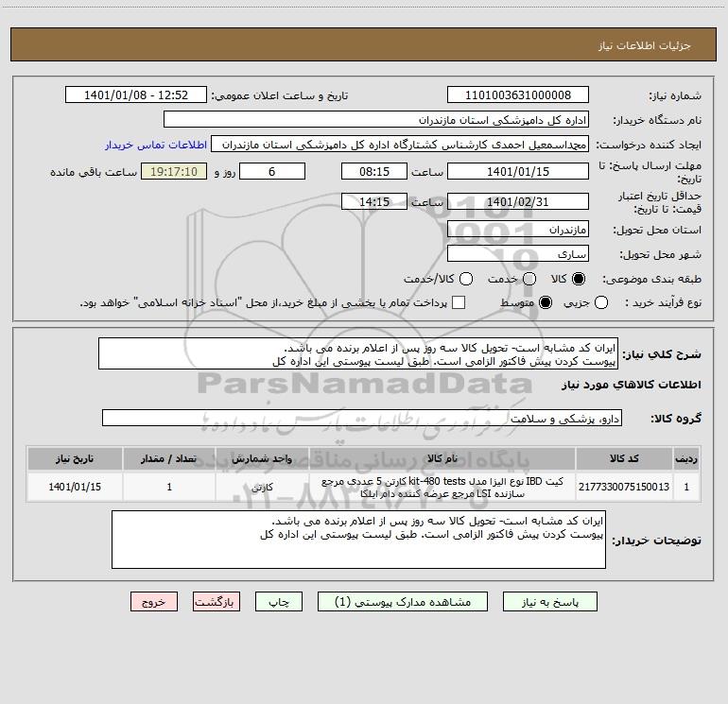
Task: Toggle the اسناد خزانه اسلامی payment checkbox
Action: 459,302
